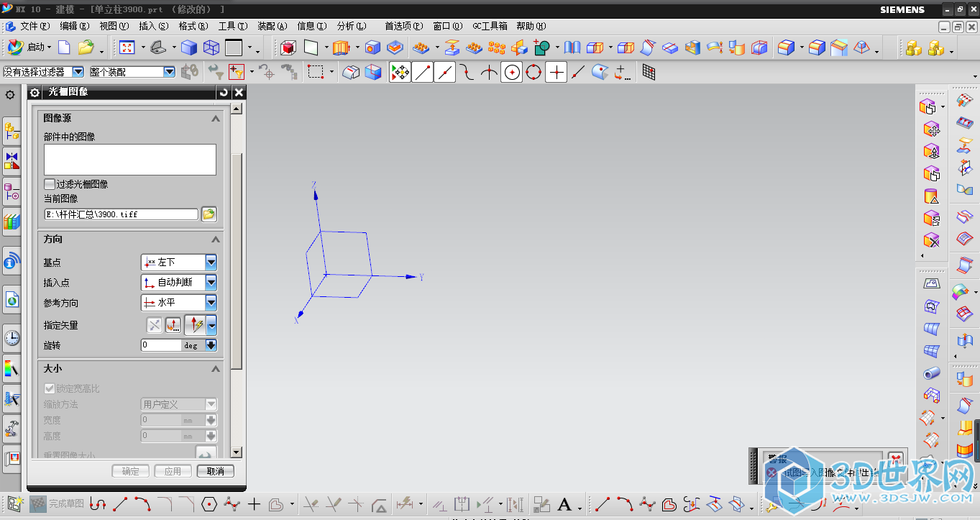The width and height of the screenshot is (980, 520).
Task: Select the shaded solid cube rendering icon
Action: (x=188, y=48)
